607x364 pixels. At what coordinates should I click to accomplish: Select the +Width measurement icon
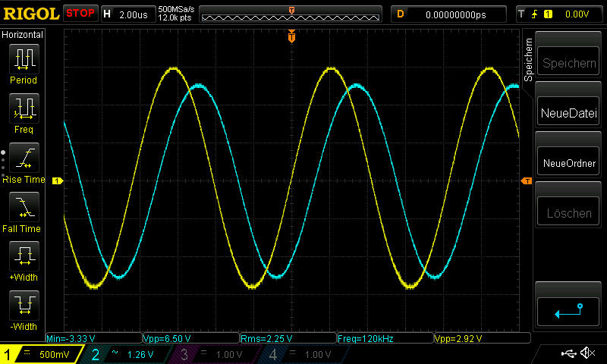pyautogui.click(x=24, y=256)
